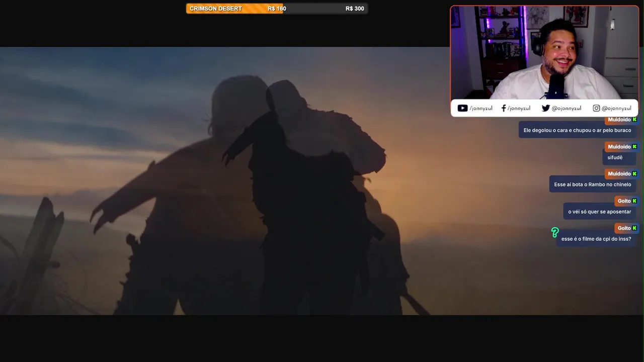Click the green badge beside Muidoido's Rambo message

pos(634,174)
